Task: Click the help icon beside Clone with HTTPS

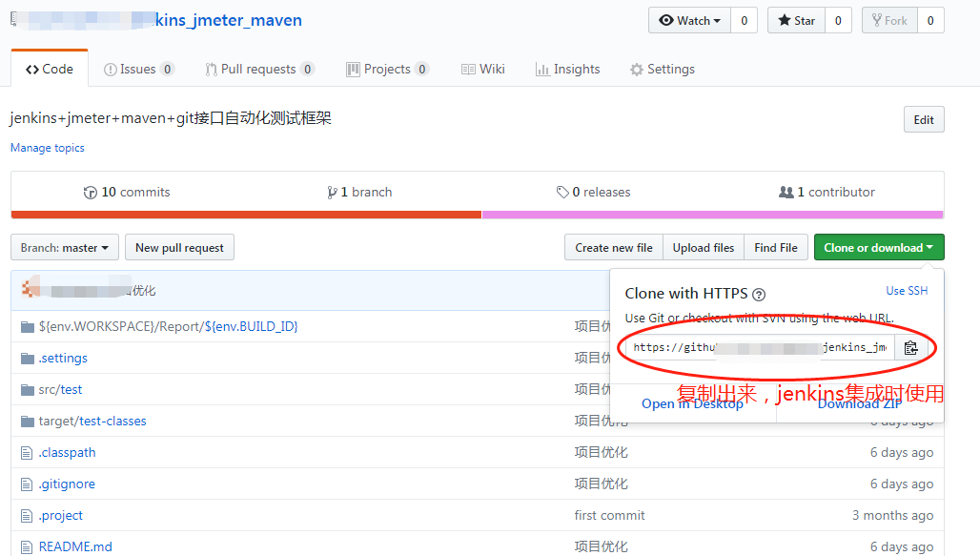Action: point(757,290)
